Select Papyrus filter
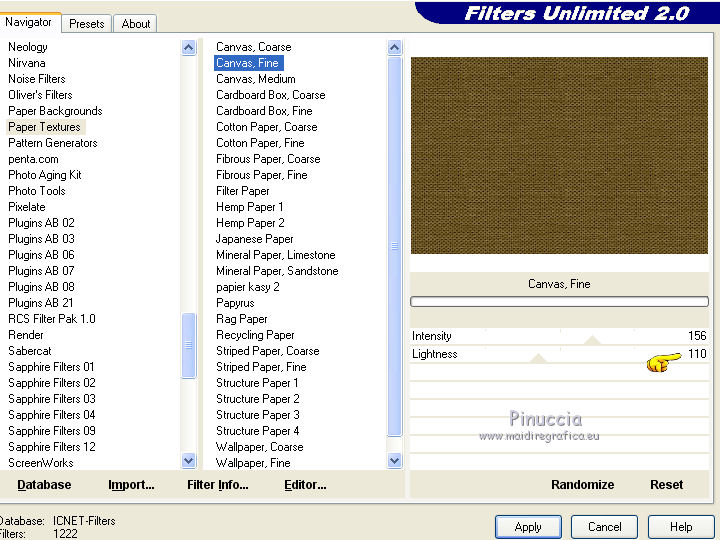Screen dimensions: 720x540 (235, 303)
